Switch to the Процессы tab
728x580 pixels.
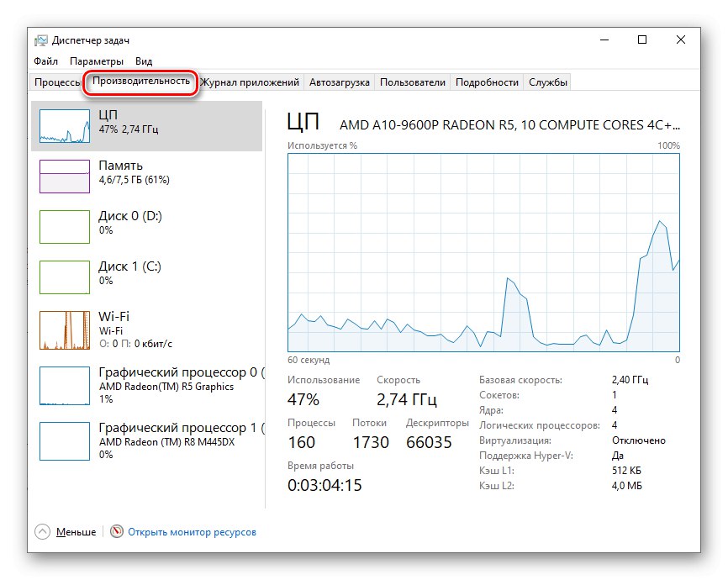click(57, 82)
